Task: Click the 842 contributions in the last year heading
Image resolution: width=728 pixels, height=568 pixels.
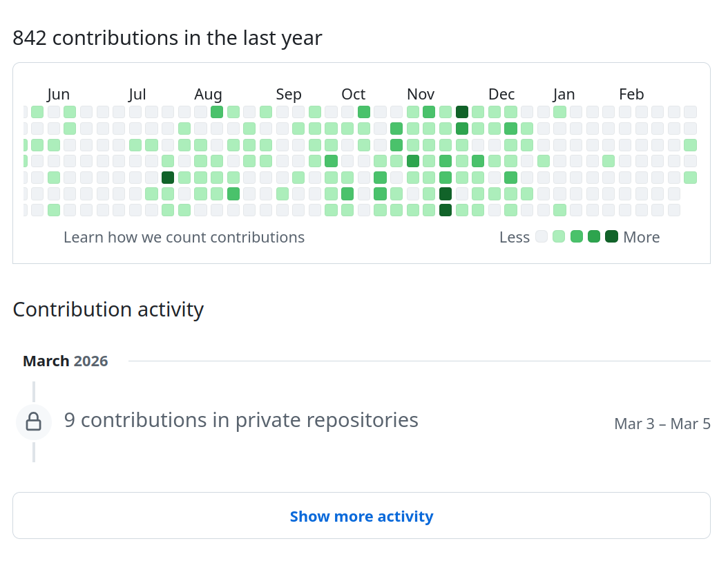Action: 167,38
